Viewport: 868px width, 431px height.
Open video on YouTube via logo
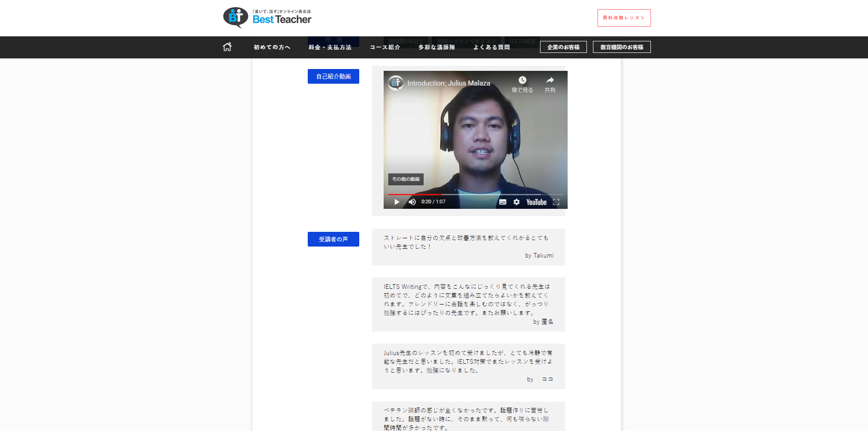536,202
